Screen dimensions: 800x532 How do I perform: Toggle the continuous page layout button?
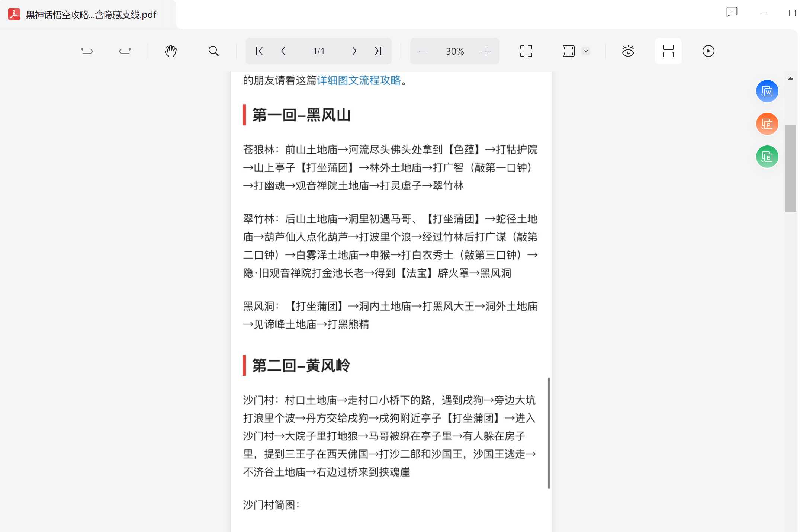coord(668,51)
